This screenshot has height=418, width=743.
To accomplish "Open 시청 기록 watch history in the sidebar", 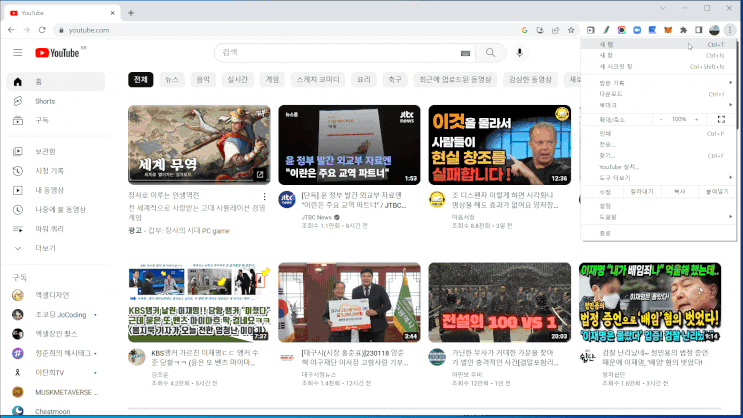I will pos(55,171).
